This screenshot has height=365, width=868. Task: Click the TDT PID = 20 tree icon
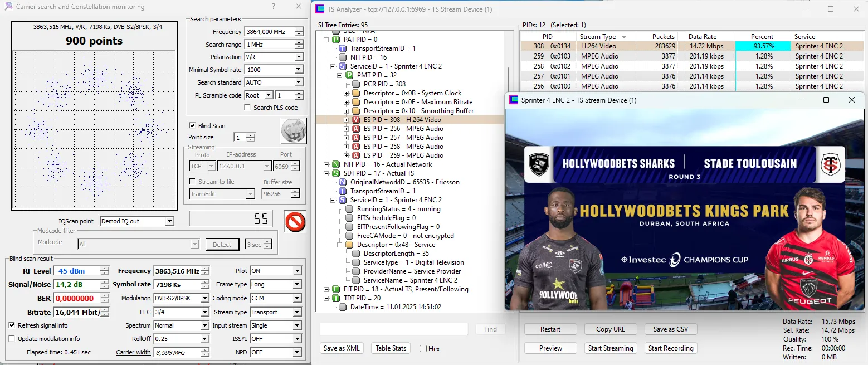pos(335,298)
